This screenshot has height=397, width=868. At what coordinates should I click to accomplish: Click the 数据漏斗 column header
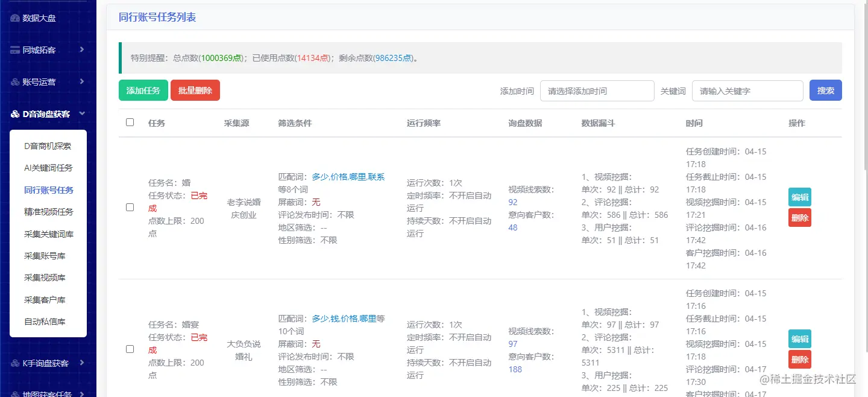[x=599, y=123]
